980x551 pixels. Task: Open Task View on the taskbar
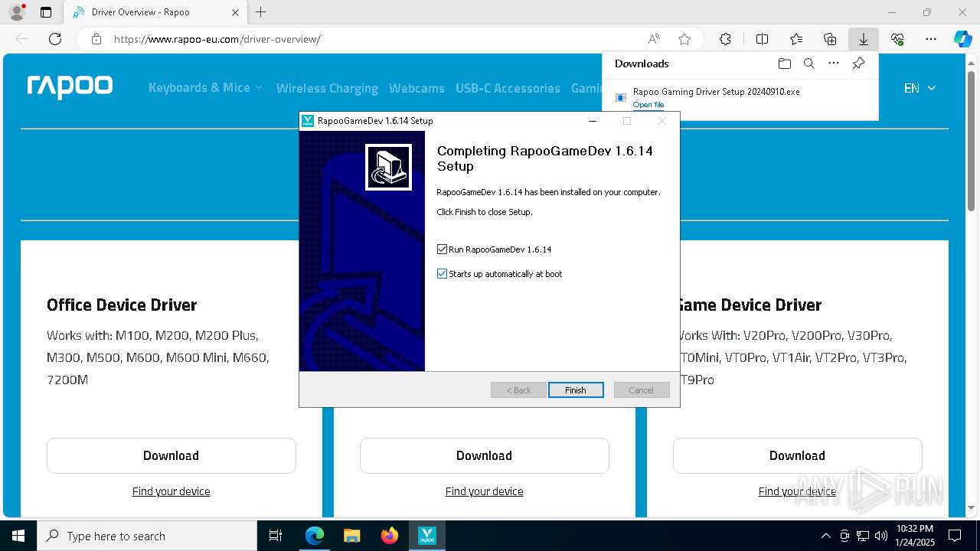click(x=276, y=536)
